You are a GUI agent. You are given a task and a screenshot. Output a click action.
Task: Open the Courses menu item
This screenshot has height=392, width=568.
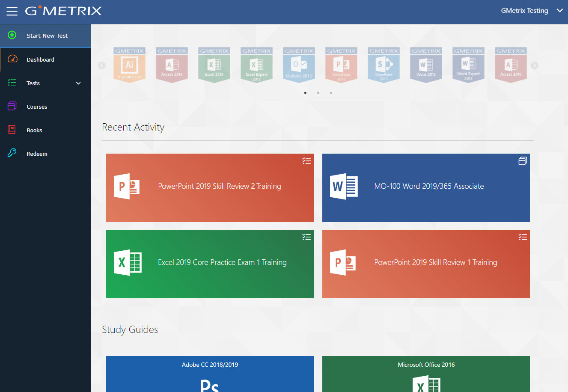45,107
